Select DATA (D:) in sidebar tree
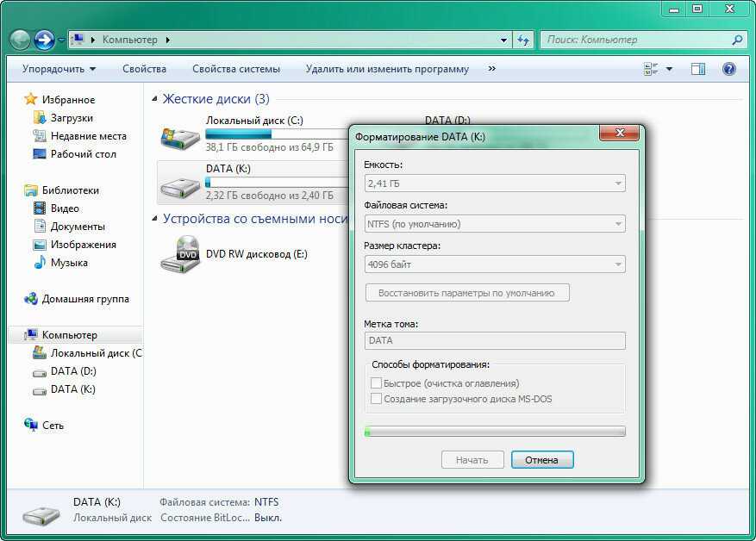756x541 pixels. point(73,371)
